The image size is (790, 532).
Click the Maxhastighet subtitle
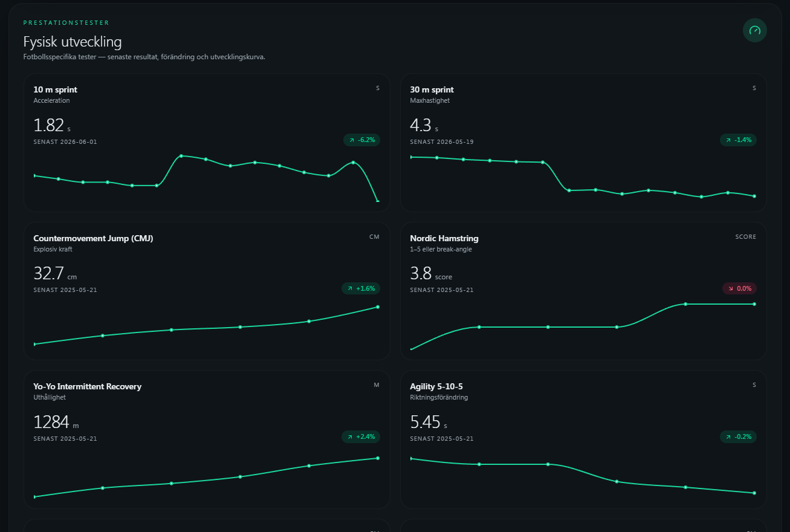click(430, 101)
